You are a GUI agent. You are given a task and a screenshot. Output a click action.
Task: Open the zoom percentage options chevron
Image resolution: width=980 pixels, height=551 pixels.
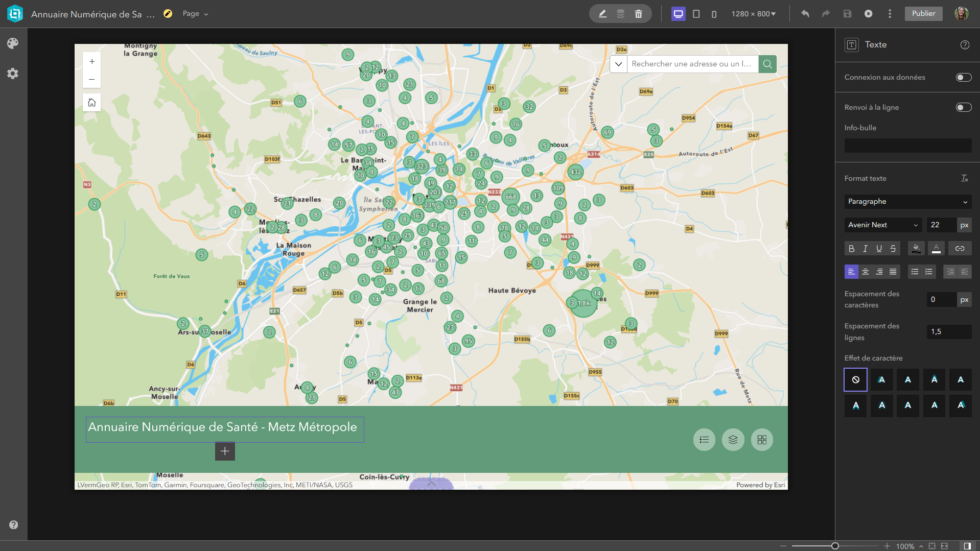coord(921,546)
